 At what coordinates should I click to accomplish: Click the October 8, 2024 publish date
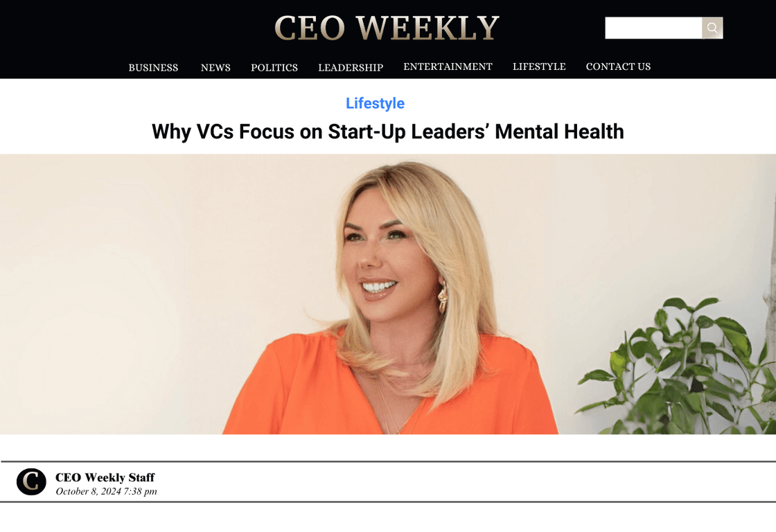pyautogui.click(x=106, y=491)
